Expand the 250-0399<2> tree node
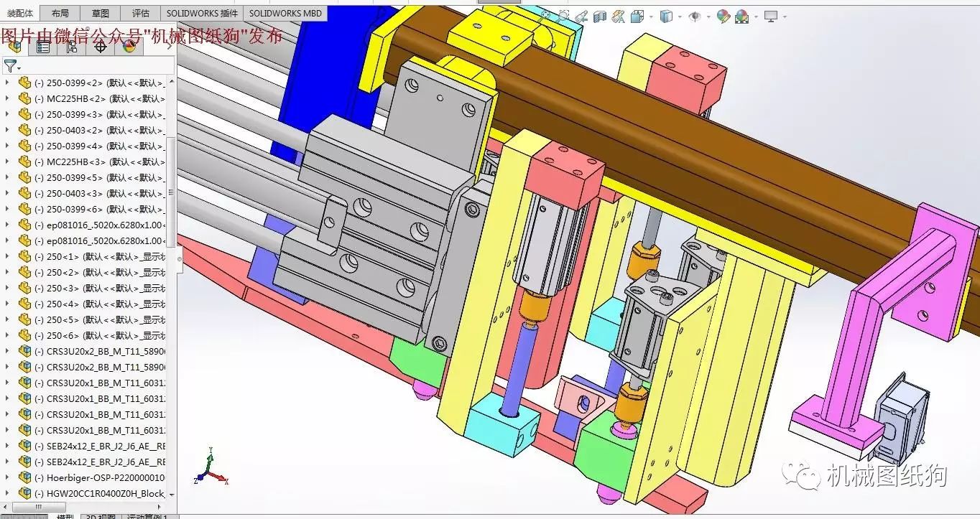 (7, 83)
